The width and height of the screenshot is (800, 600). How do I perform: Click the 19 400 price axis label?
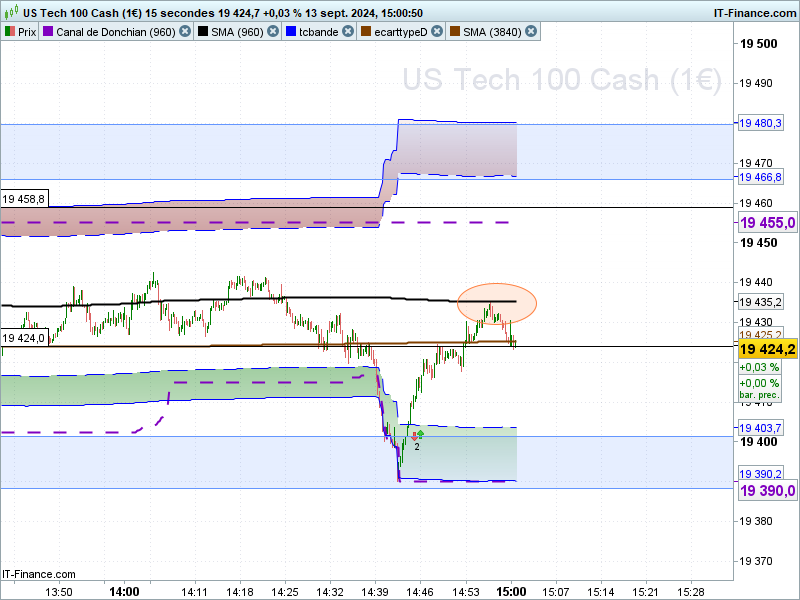click(x=759, y=442)
